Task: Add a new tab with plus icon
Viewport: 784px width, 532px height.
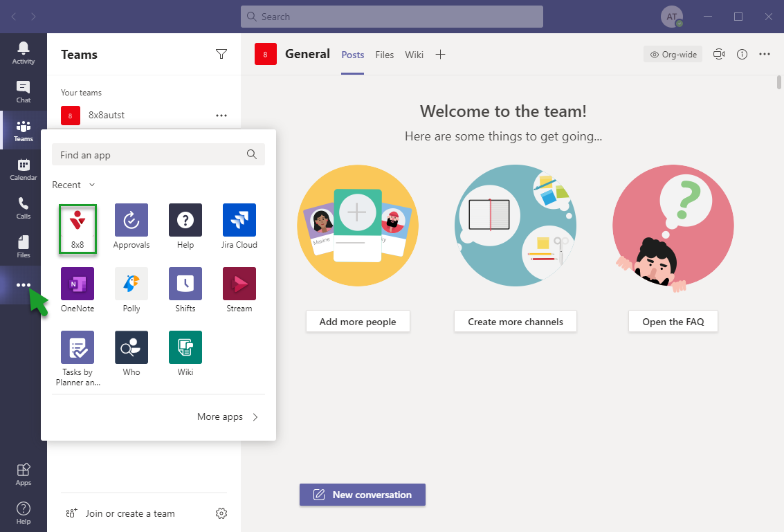Action: tap(440, 55)
